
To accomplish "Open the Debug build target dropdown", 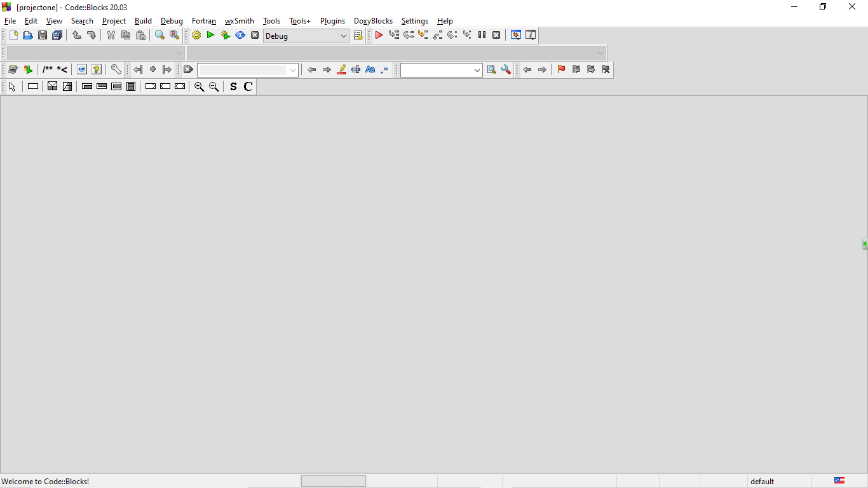I will pyautogui.click(x=306, y=36).
